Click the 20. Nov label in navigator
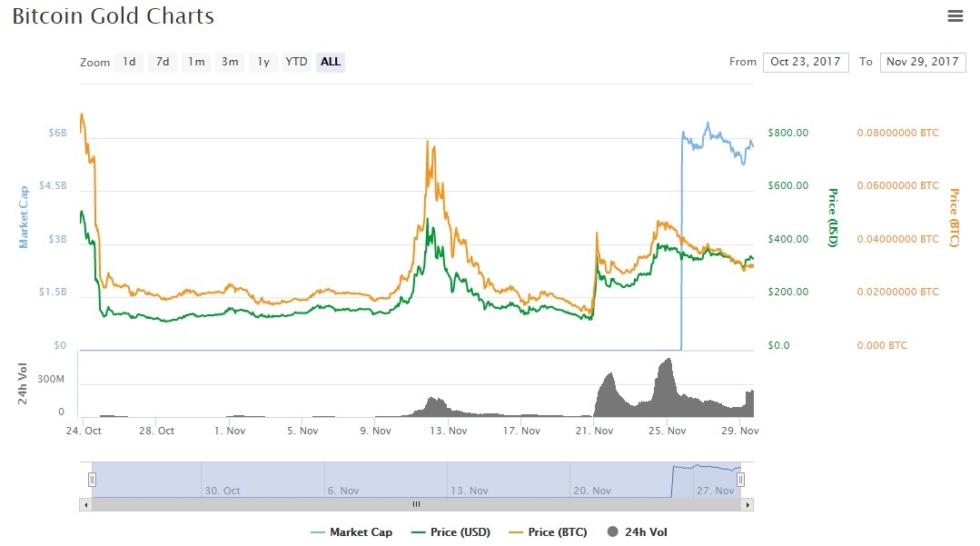Image resolution: width=980 pixels, height=546 pixels. [592, 491]
